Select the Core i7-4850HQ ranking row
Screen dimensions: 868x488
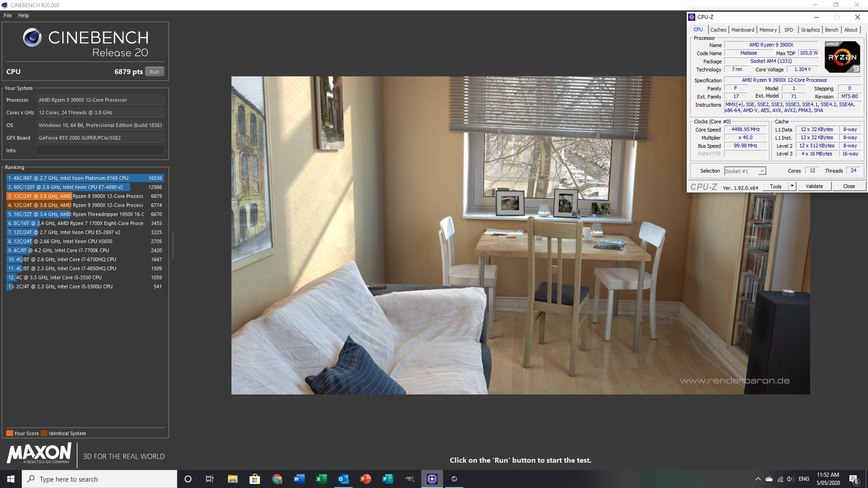click(85, 268)
